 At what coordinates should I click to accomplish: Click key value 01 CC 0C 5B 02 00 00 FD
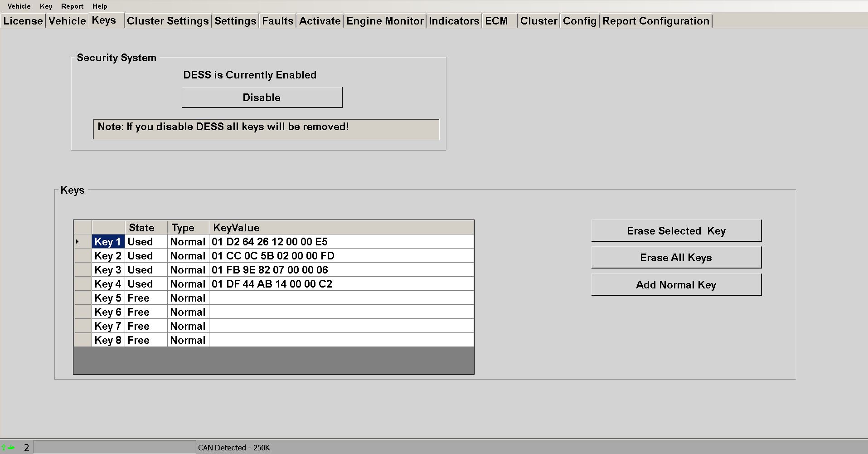tap(341, 256)
